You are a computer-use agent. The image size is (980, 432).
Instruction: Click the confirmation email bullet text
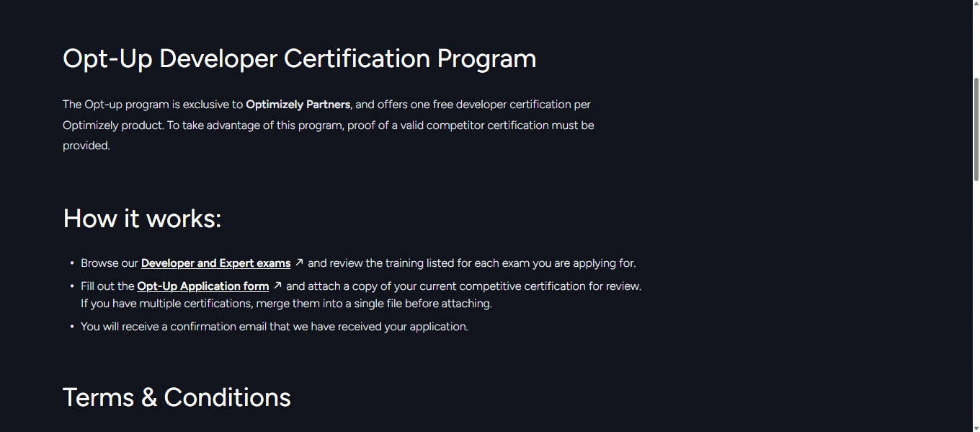tap(274, 327)
